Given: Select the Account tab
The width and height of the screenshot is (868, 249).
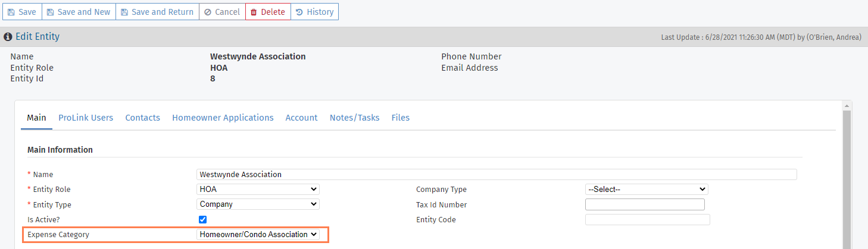Looking at the screenshot, I should click(x=301, y=118).
